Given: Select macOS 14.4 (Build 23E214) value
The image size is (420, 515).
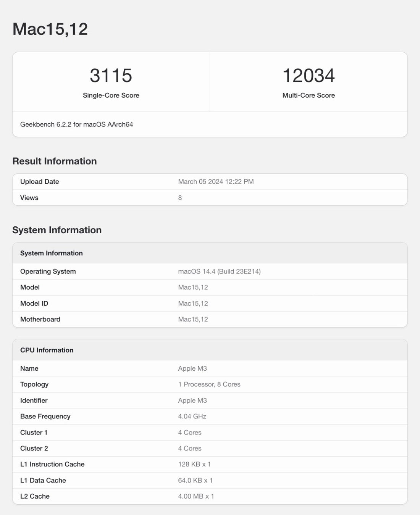Looking at the screenshot, I should (219, 271).
